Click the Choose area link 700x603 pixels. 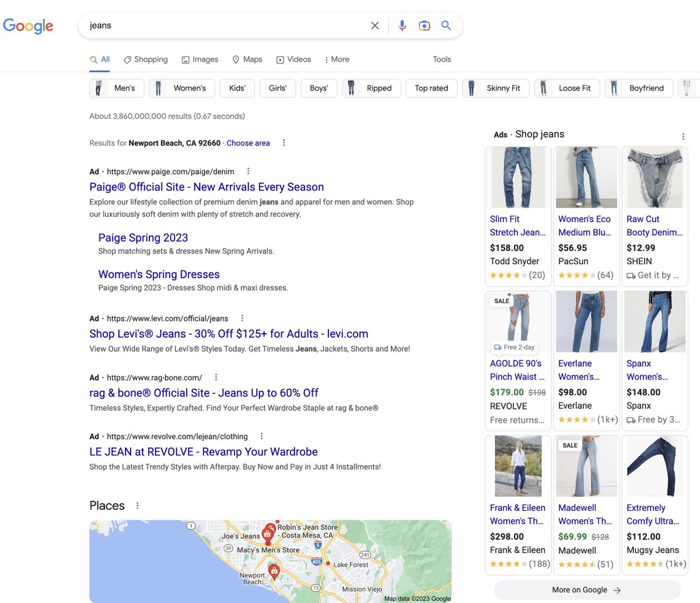coord(248,143)
